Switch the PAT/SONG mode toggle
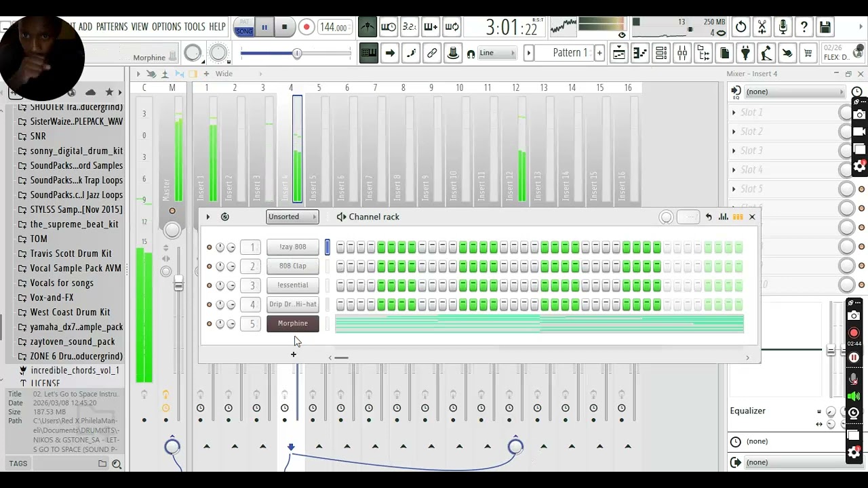 click(x=244, y=27)
